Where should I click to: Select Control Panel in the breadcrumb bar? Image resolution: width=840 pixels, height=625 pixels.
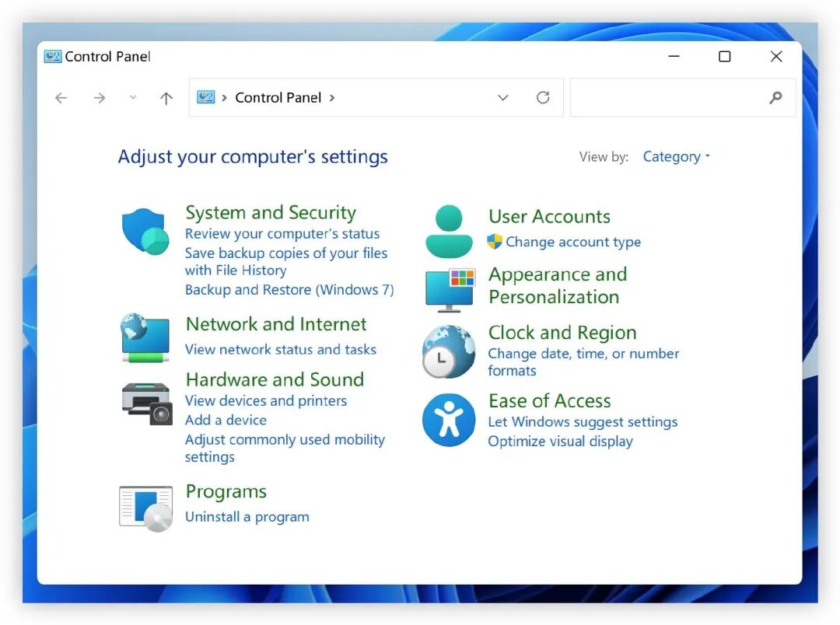pos(278,97)
